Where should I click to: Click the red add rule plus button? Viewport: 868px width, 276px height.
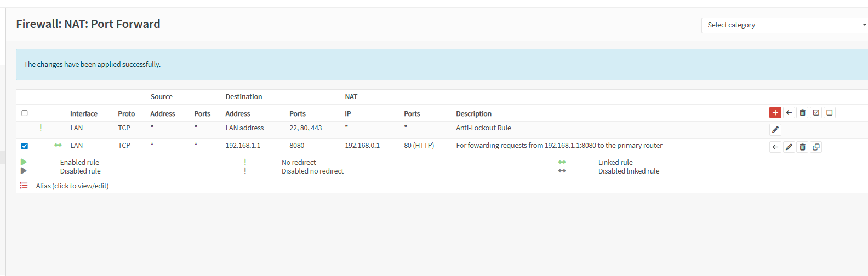coord(775,113)
